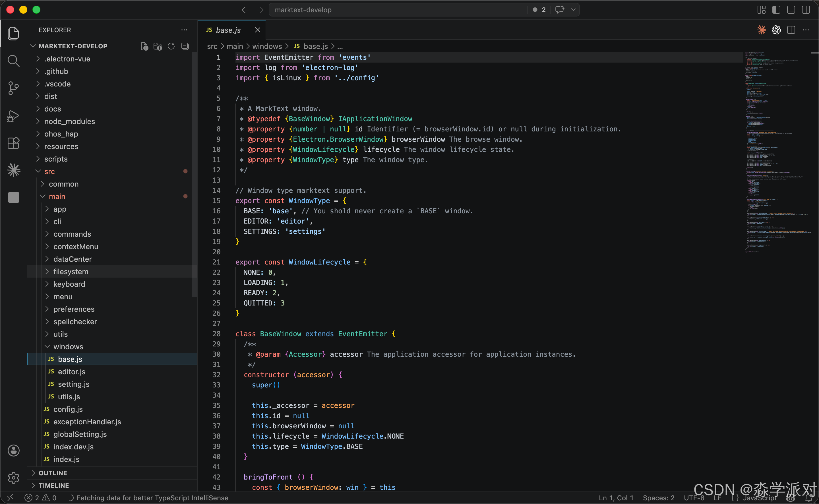
Task: Open the Accounts menu icon
Action: pos(13,450)
